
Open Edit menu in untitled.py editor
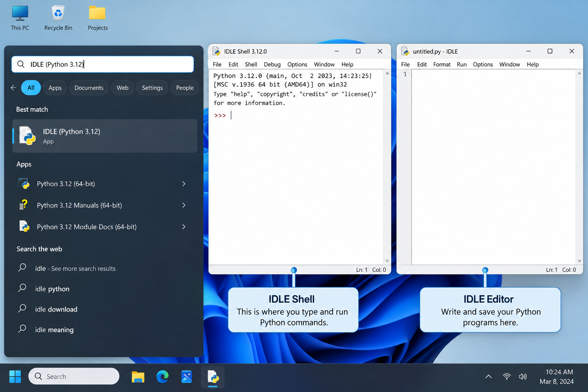(x=422, y=64)
